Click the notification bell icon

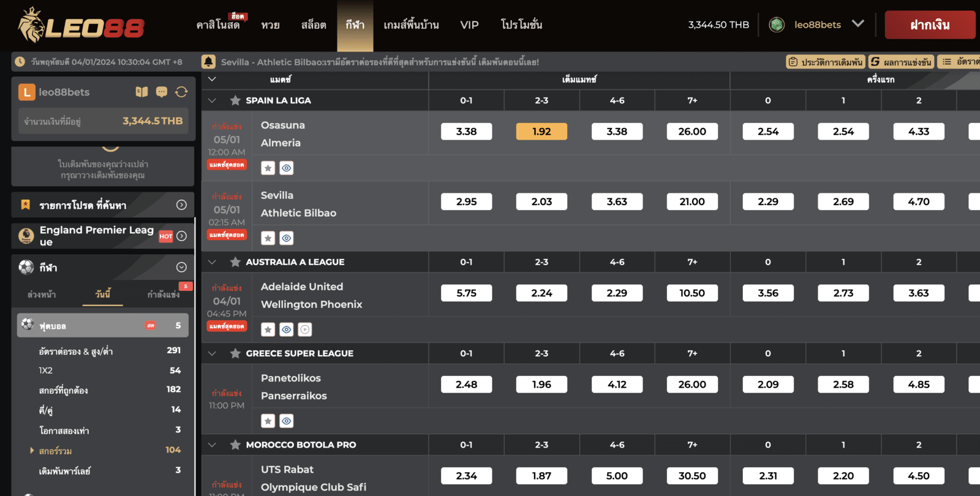click(208, 62)
